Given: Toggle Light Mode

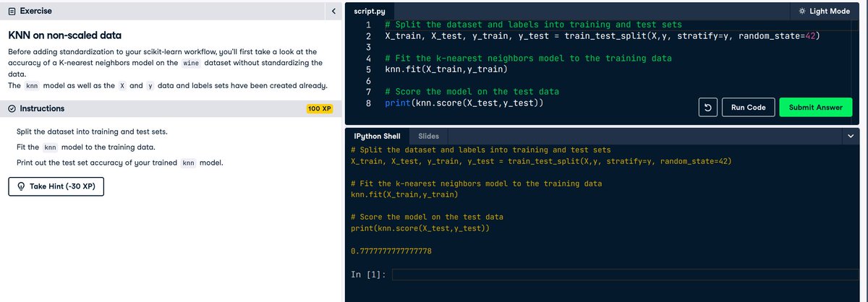Looking at the screenshot, I should pyautogui.click(x=824, y=12).
